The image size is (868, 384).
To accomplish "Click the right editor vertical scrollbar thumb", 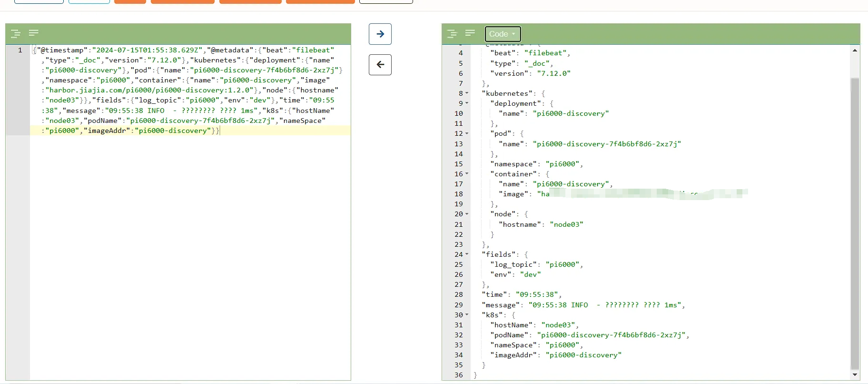I will click(855, 223).
